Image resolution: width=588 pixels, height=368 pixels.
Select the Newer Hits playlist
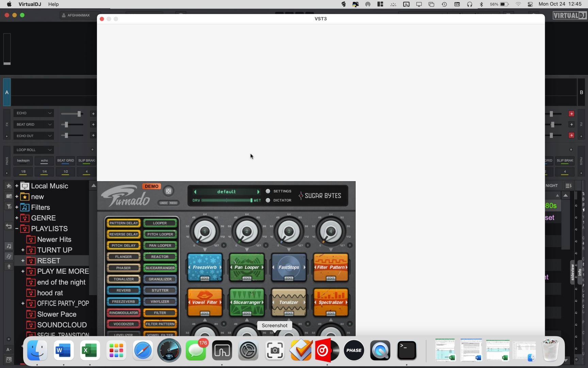(54, 240)
